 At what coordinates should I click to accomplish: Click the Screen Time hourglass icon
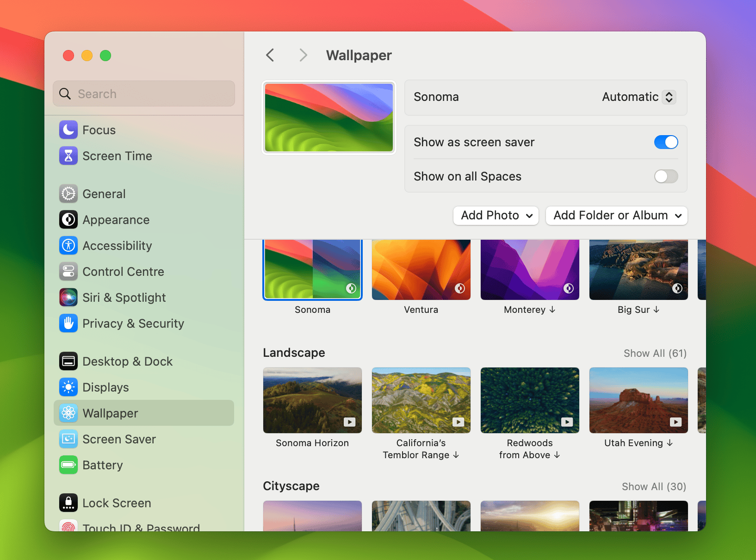tap(68, 156)
